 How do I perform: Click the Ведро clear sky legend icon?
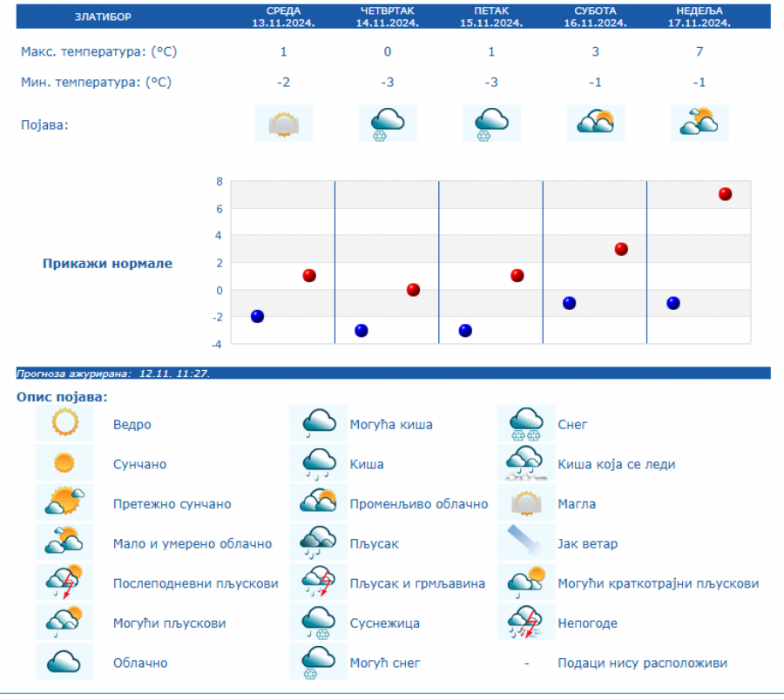(x=64, y=424)
